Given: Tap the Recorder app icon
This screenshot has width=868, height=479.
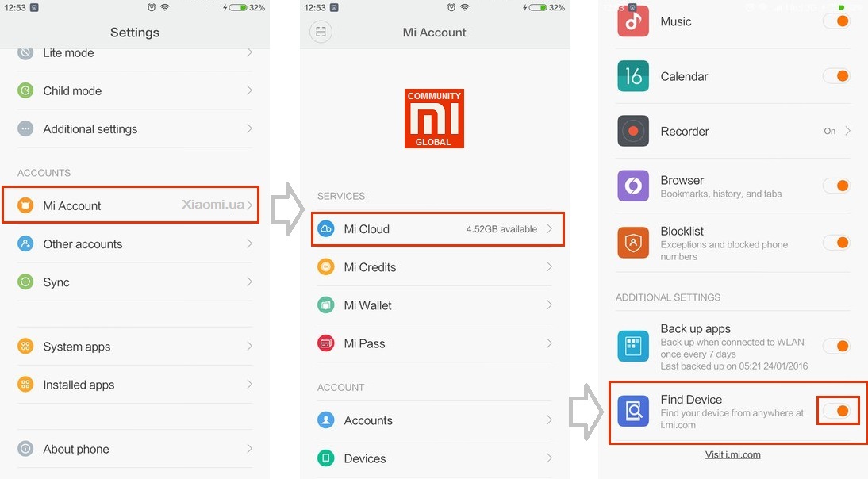Looking at the screenshot, I should (633, 131).
